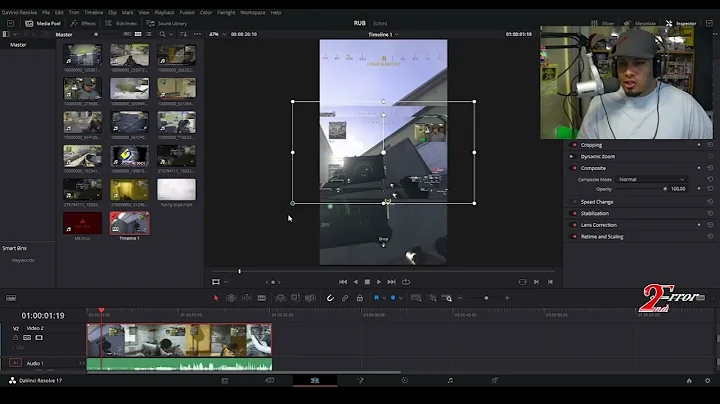Open the Edit Index panel

click(121, 23)
